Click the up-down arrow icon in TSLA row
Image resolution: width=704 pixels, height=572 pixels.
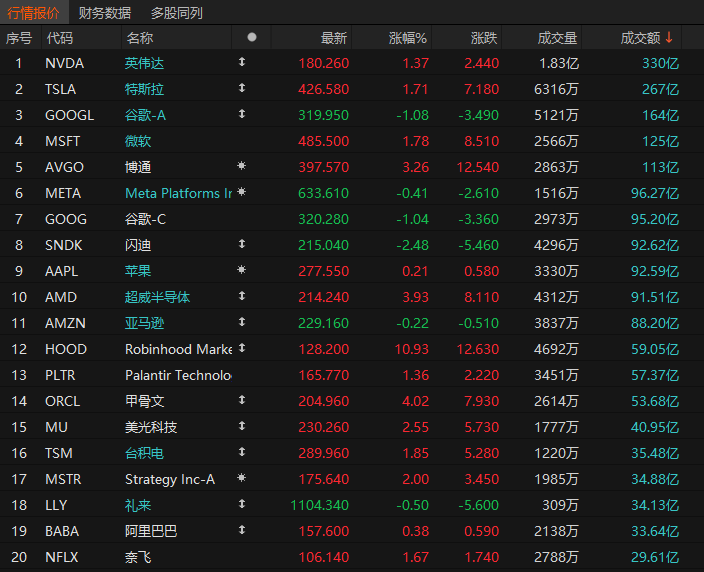tap(242, 88)
